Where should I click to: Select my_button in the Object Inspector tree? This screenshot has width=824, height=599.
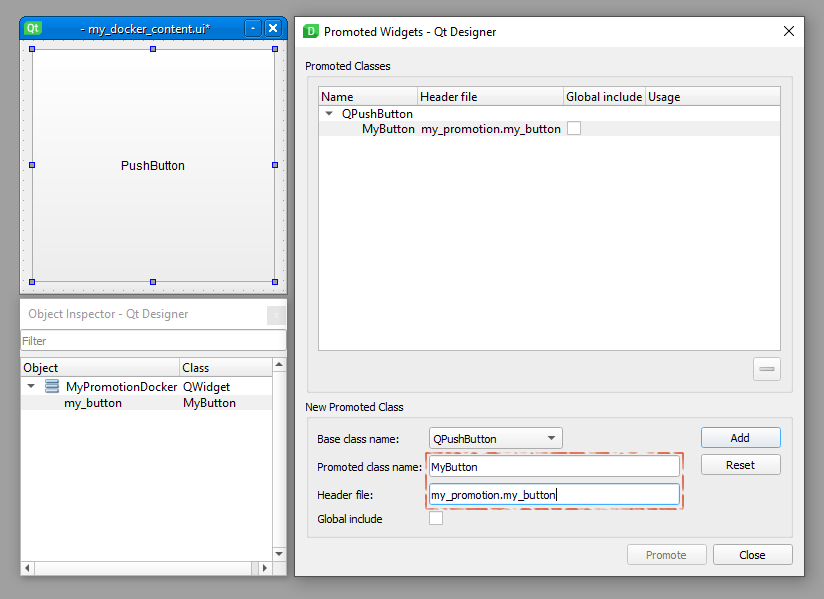93,403
